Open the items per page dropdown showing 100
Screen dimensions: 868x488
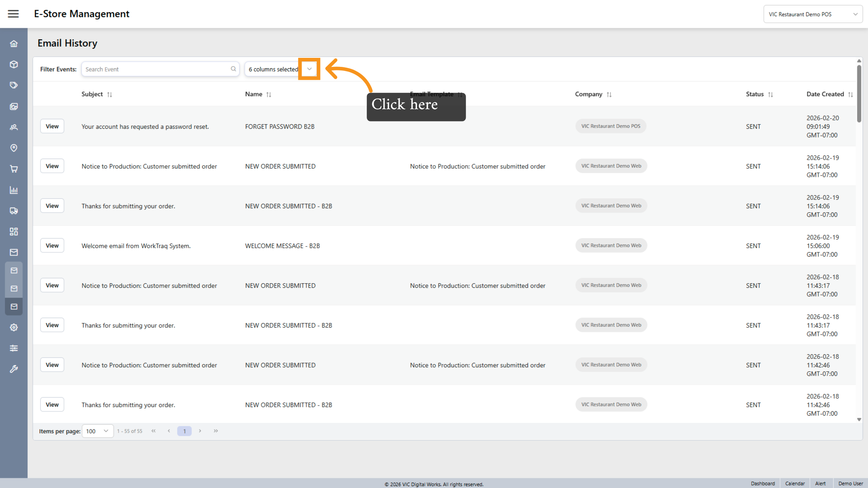pyautogui.click(x=97, y=431)
